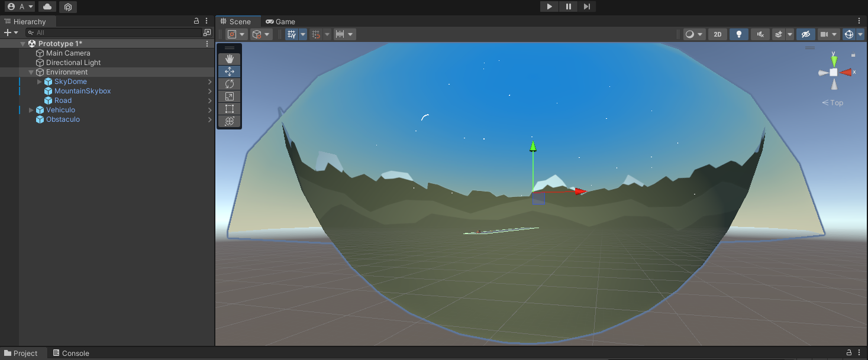This screenshot has height=360, width=868.
Task: Select the Rotate tool
Action: click(x=230, y=84)
